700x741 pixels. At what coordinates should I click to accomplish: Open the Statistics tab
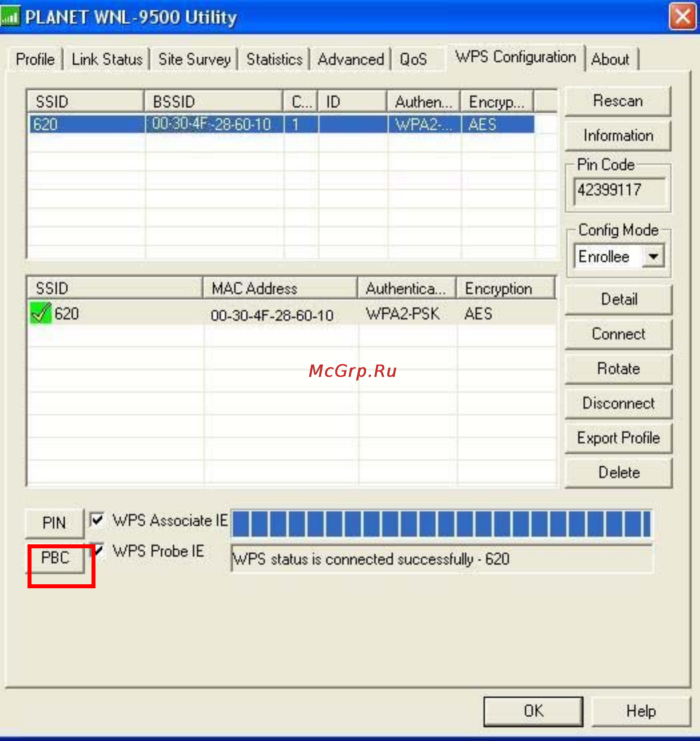pyautogui.click(x=274, y=59)
